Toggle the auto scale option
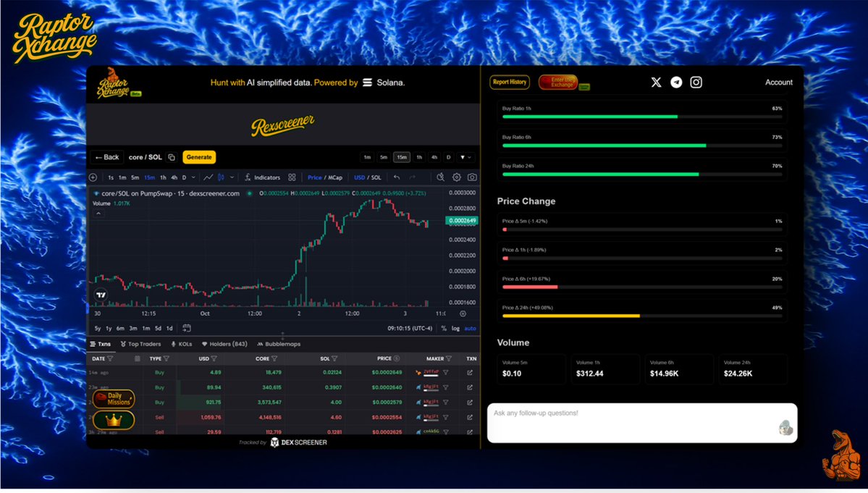The height and width of the screenshot is (493, 868). point(470,328)
